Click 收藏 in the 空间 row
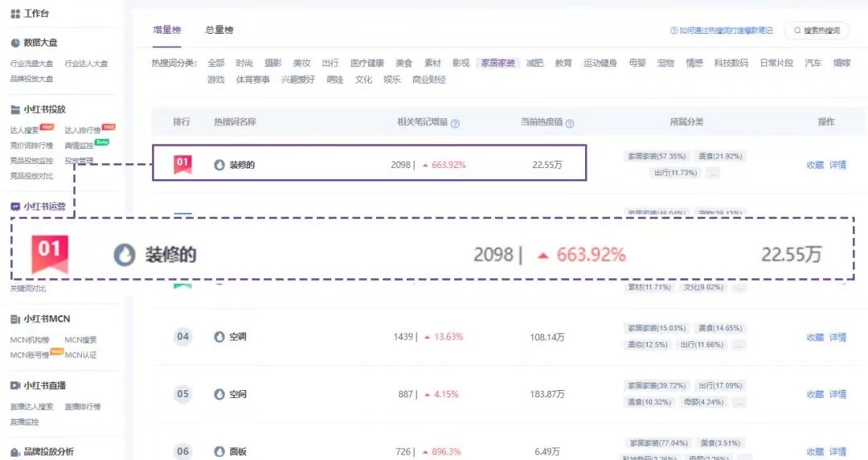The image size is (868, 460). click(x=816, y=394)
